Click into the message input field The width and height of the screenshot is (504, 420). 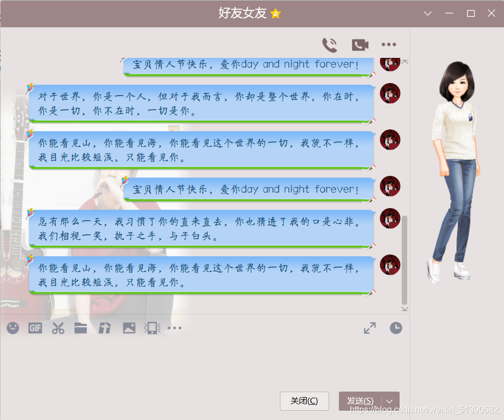coord(204,363)
